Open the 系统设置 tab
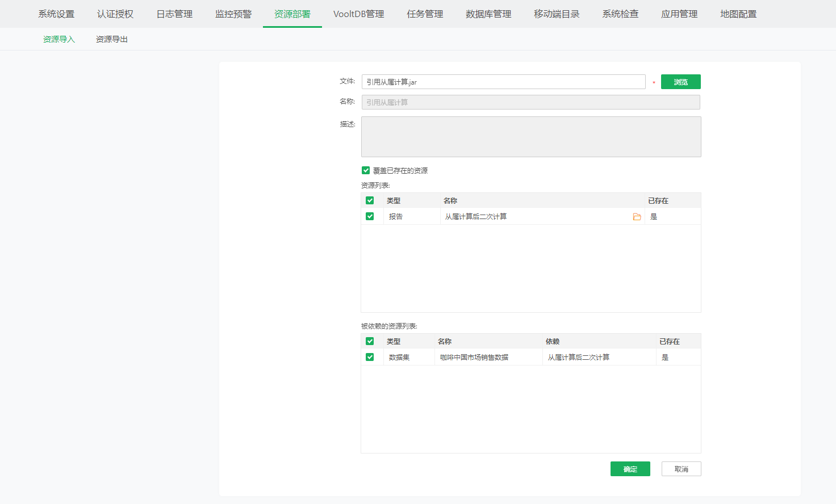 56,14
